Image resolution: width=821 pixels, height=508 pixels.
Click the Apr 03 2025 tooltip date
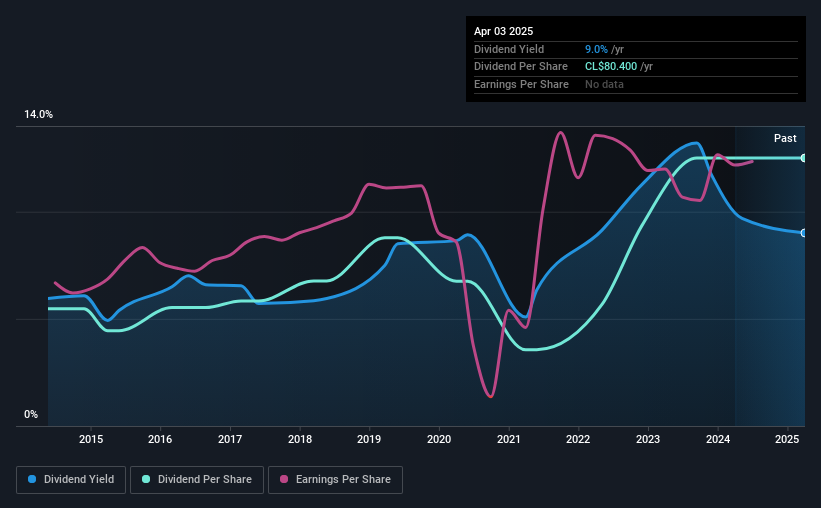click(x=503, y=31)
